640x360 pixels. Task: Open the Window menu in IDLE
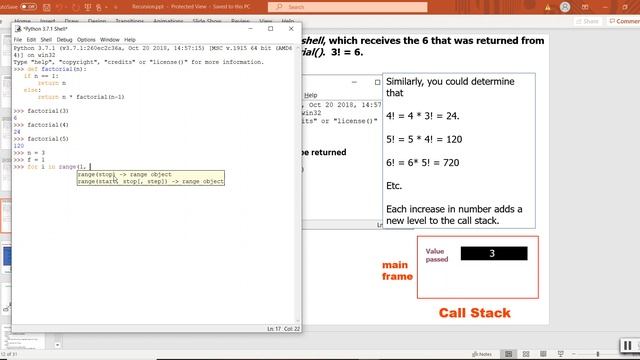110,40
